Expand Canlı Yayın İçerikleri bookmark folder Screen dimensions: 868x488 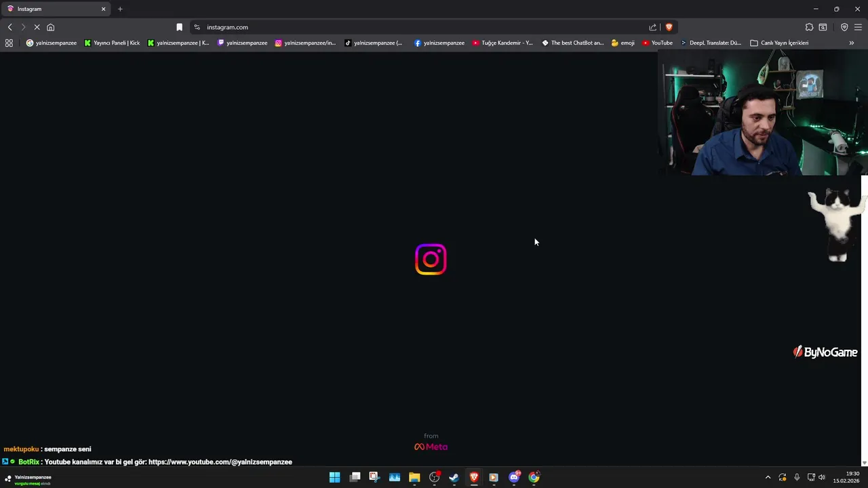coord(779,43)
